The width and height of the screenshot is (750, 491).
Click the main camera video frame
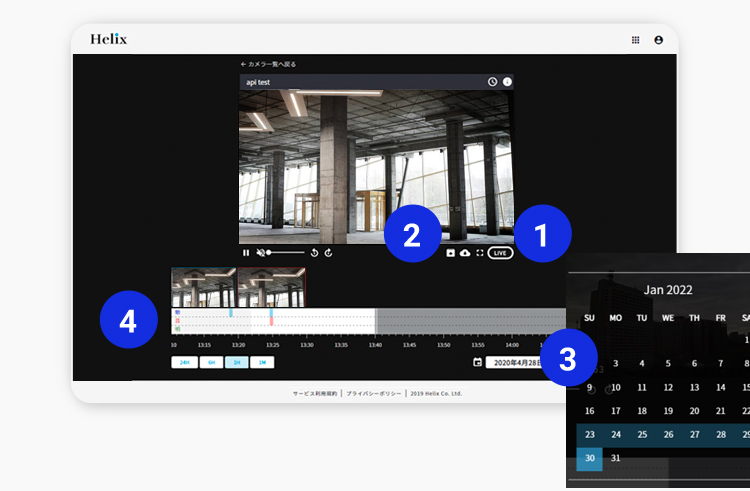coord(376,167)
